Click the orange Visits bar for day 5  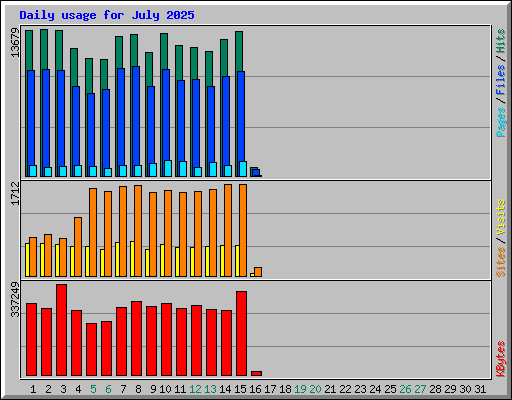point(93,232)
